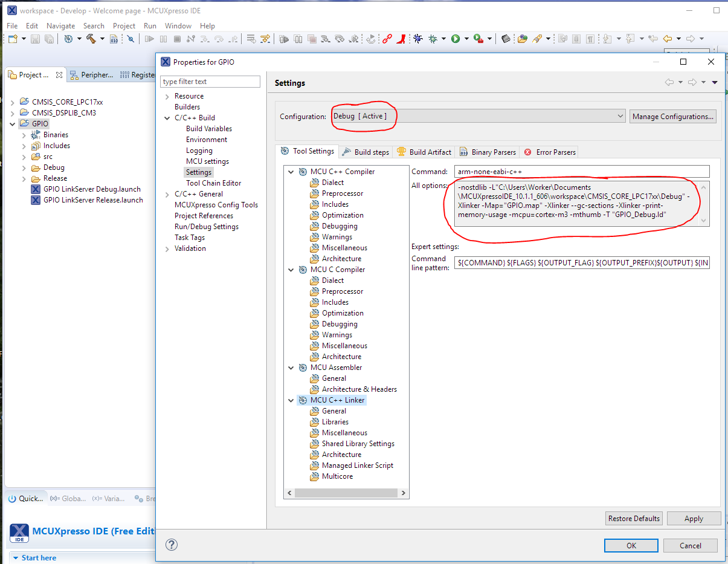Select MCU settings in the left tree
728x564 pixels.
click(207, 161)
